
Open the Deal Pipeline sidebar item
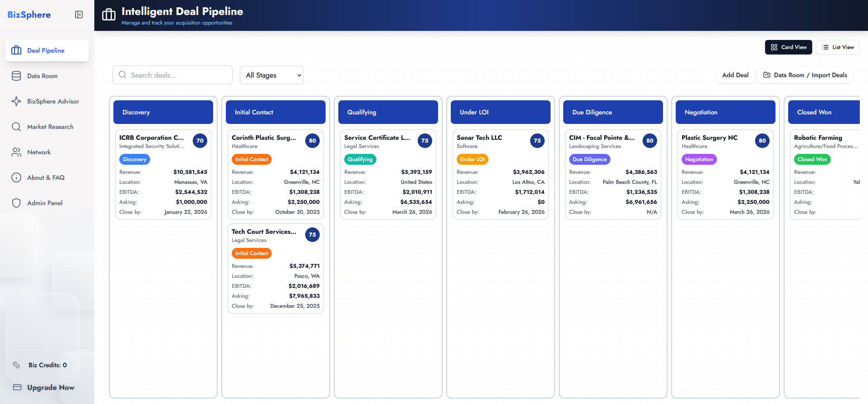click(x=47, y=50)
